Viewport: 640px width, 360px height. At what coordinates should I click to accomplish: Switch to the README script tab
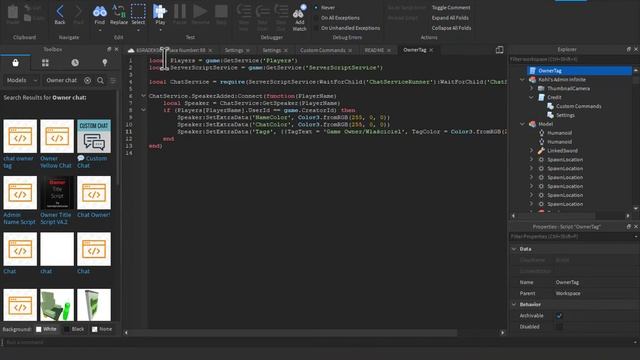[374, 50]
